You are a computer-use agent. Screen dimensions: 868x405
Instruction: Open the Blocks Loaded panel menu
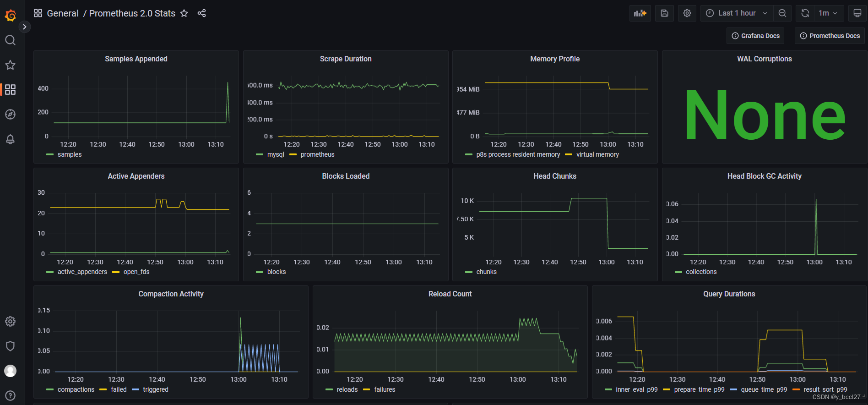346,176
